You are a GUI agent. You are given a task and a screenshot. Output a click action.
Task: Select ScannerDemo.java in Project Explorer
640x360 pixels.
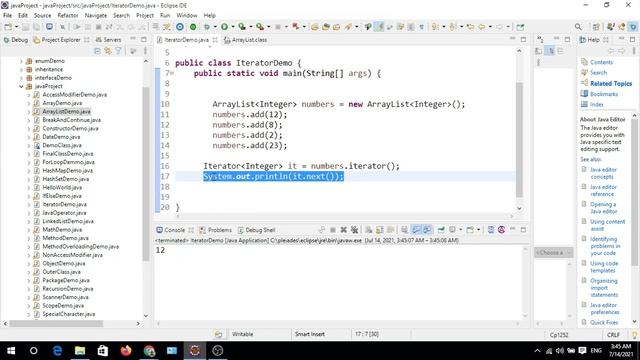pyautogui.click(x=65, y=297)
